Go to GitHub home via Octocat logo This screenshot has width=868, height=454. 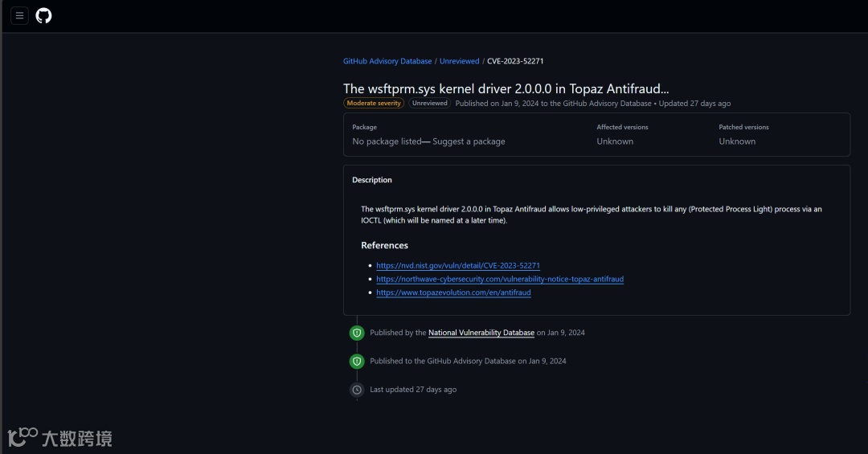(43, 15)
